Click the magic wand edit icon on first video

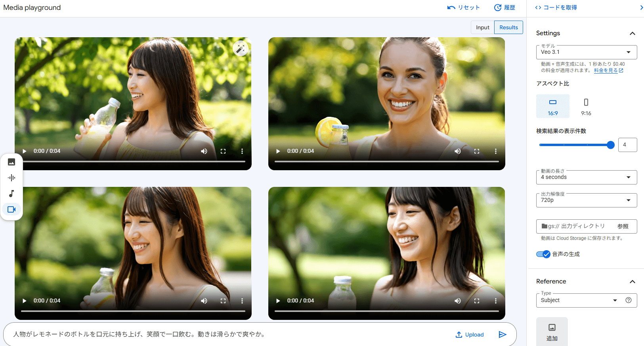click(240, 48)
